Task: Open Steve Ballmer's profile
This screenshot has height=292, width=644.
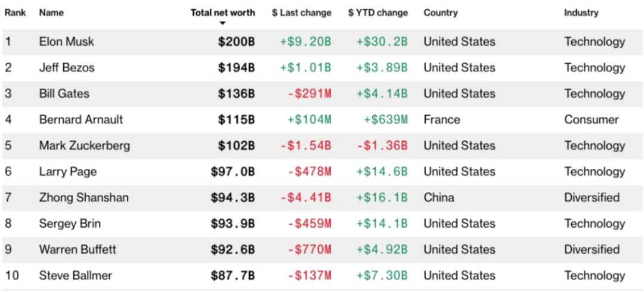Action: point(76,275)
